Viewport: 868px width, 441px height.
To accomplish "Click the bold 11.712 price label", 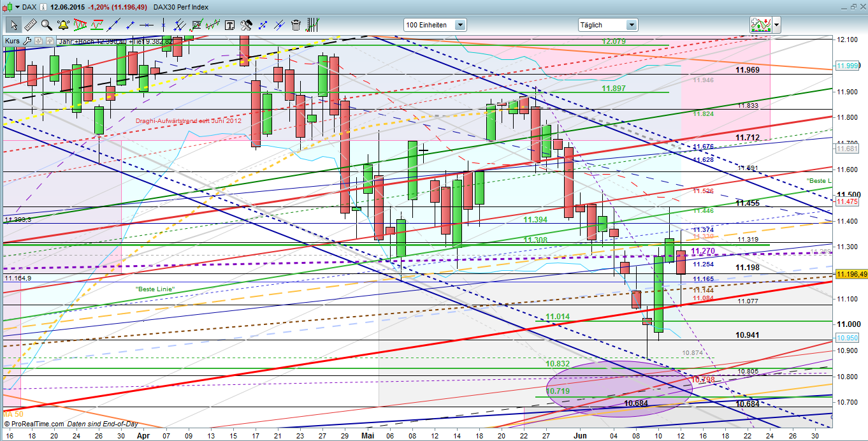I will (748, 137).
